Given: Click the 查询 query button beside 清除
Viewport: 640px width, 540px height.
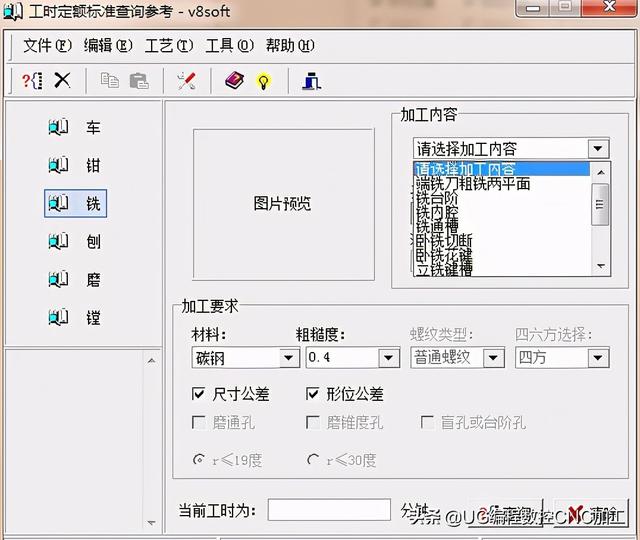Looking at the screenshot, I should 505,512.
